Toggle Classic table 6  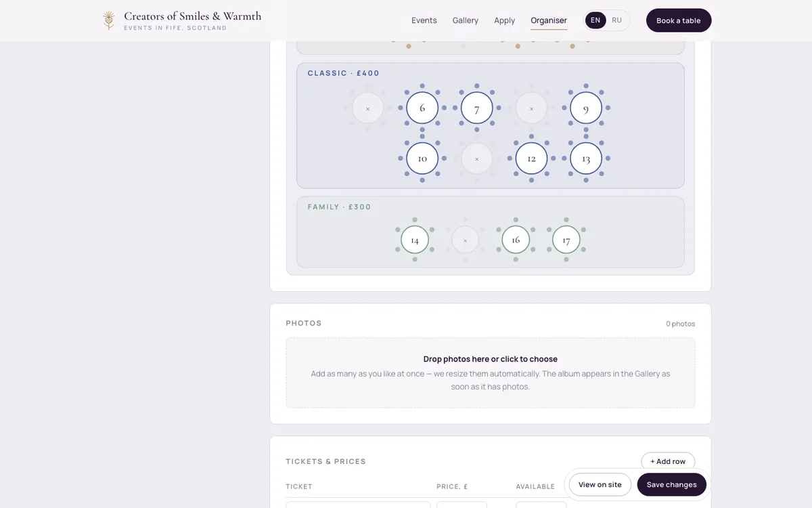point(422,108)
